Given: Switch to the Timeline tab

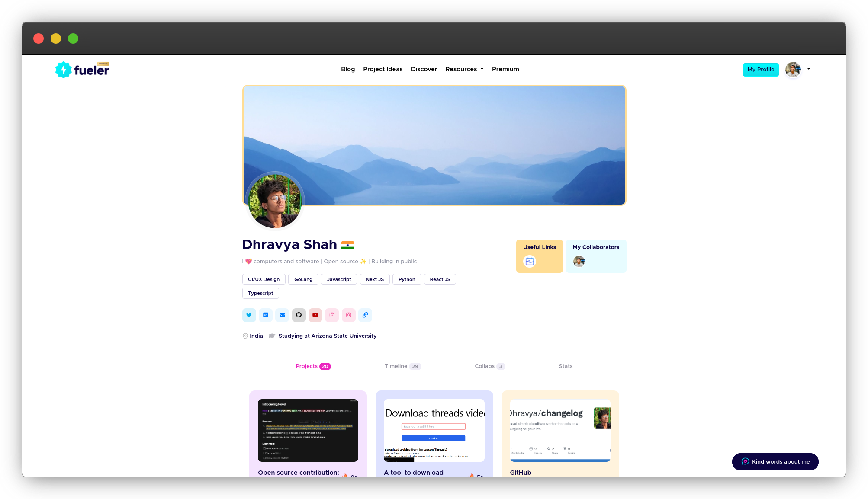Looking at the screenshot, I should (402, 366).
